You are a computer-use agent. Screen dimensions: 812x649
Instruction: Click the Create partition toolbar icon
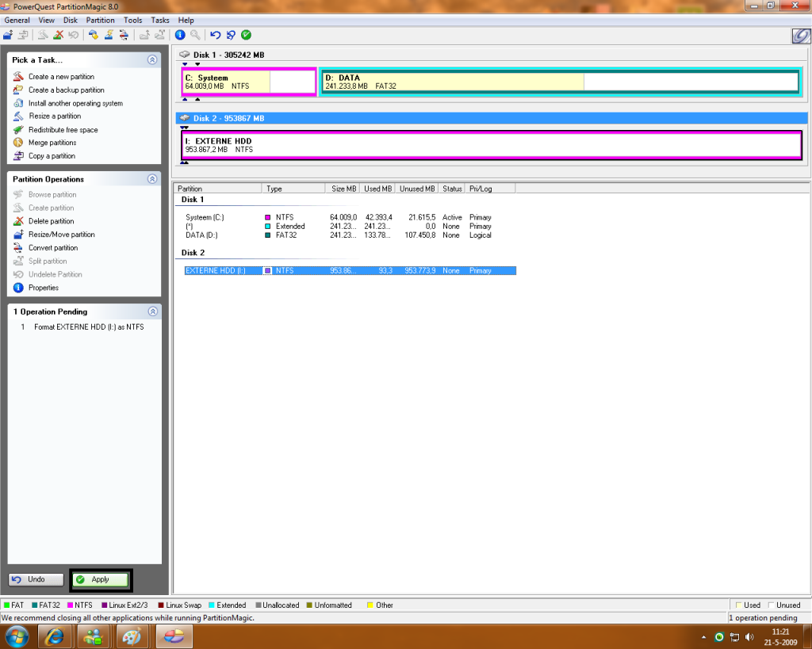[x=43, y=35]
